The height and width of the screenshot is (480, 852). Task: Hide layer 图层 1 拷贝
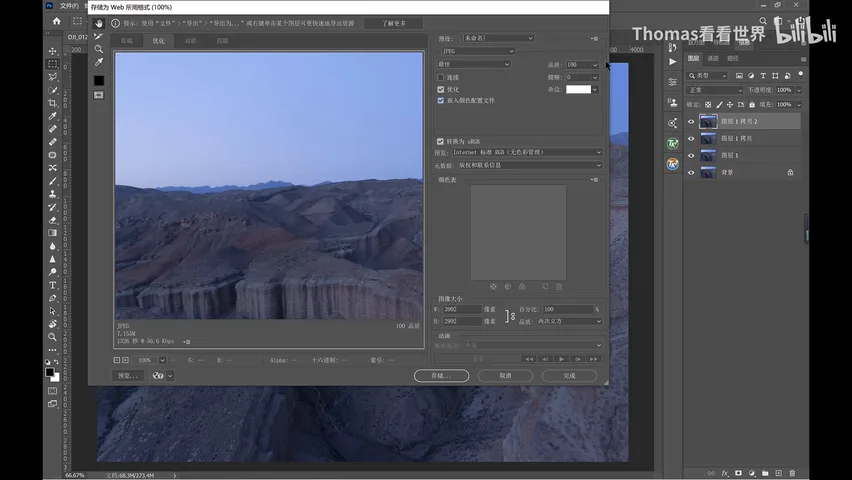[x=691, y=139]
